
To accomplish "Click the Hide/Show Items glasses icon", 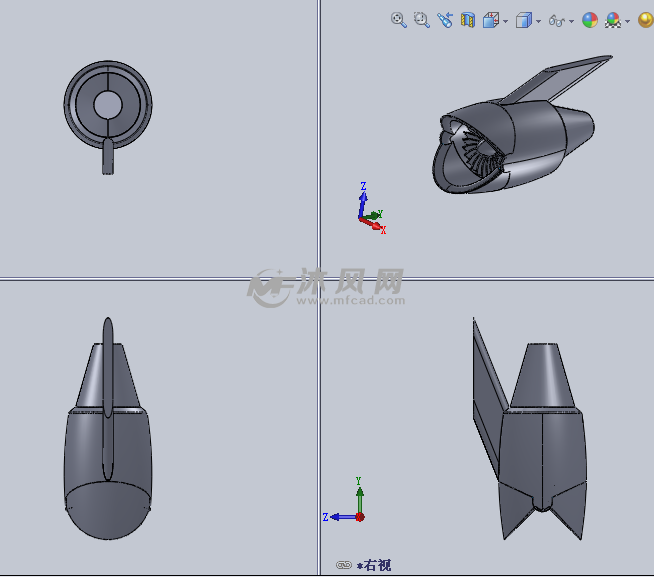I will point(557,20).
